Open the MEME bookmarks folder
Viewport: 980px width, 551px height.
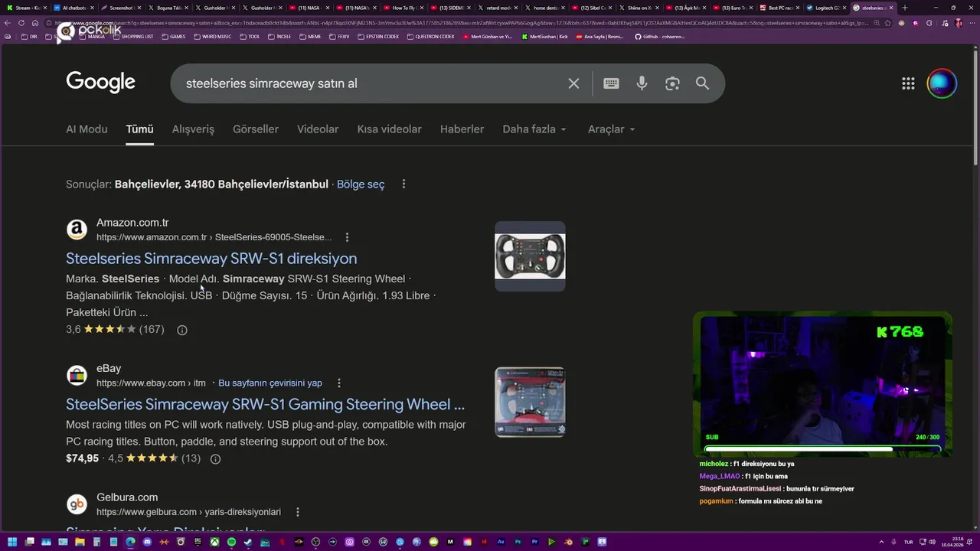pos(310,36)
